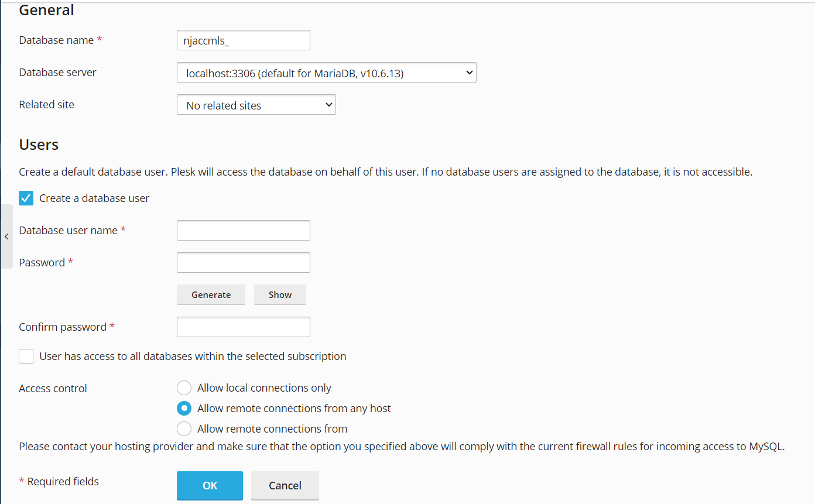Screen dimensions: 815x504
Task: Enable user access to all databases checkbox
Action: point(26,356)
